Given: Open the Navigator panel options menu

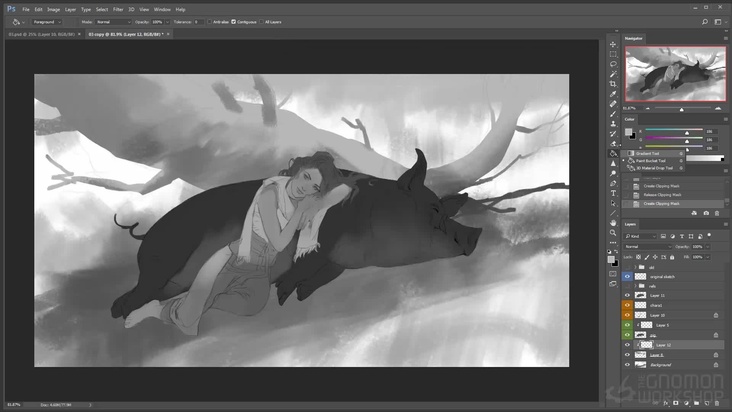Looking at the screenshot, I should click(x=726, y=38).
